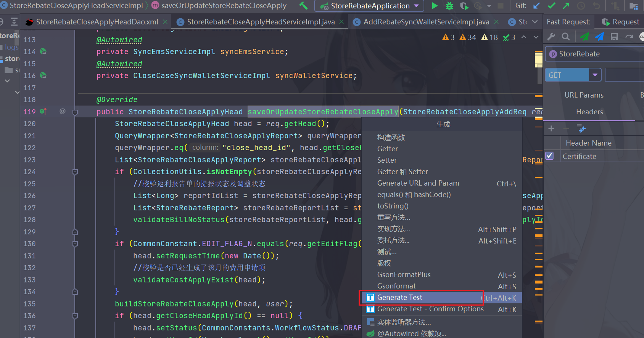Screen dimensions: 644x338
Task: Click collapse all icon in project panel
Action: (x=14, y=22)
